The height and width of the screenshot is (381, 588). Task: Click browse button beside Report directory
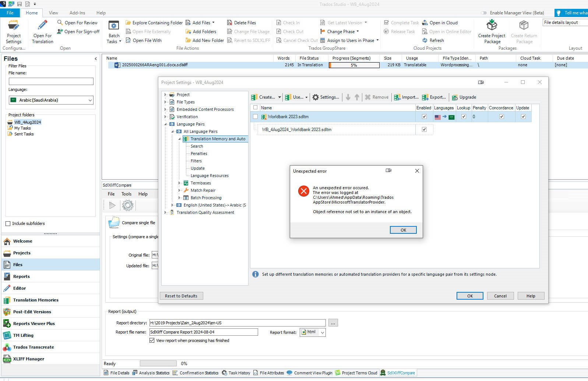click(333, 323)
